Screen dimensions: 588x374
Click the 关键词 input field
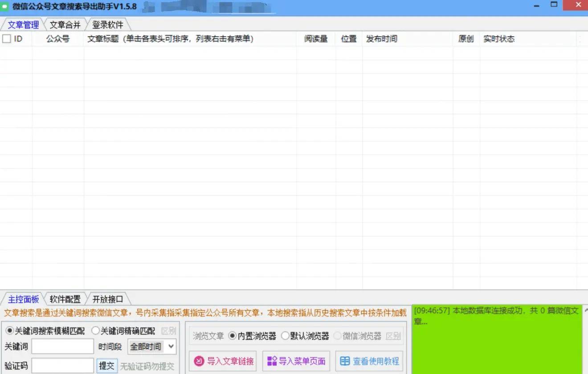pyautogui.click(x=62, y=346)
